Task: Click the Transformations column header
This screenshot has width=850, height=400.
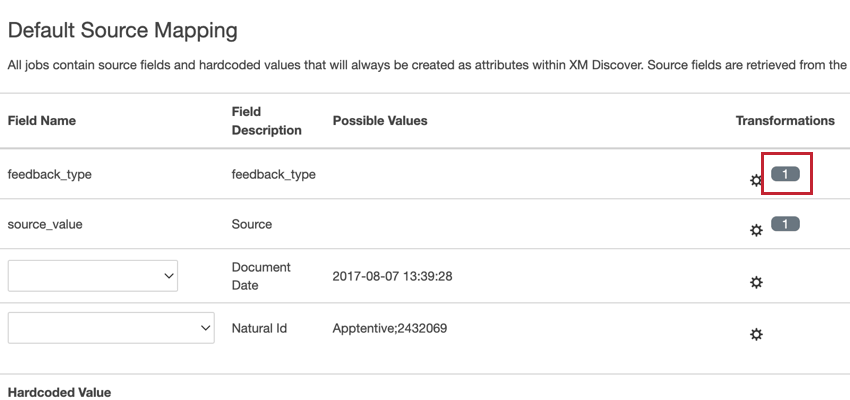Action: click(785, 121)
